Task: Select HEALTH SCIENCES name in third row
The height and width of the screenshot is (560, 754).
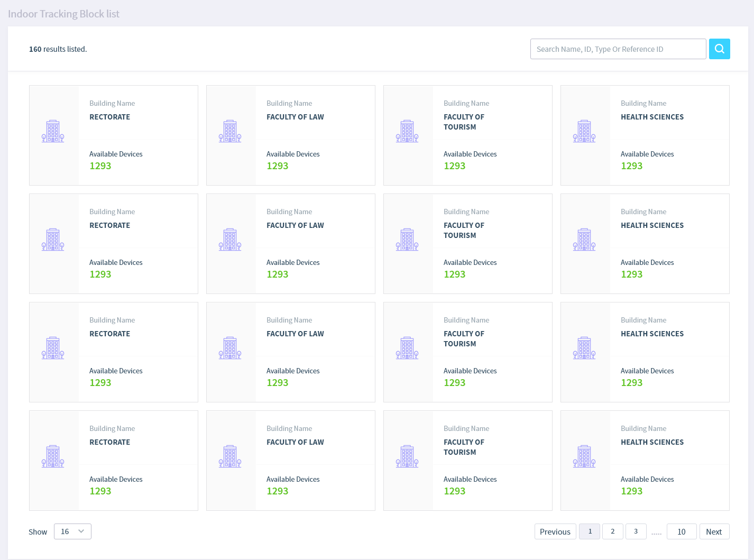Action: tap(652, 334)
